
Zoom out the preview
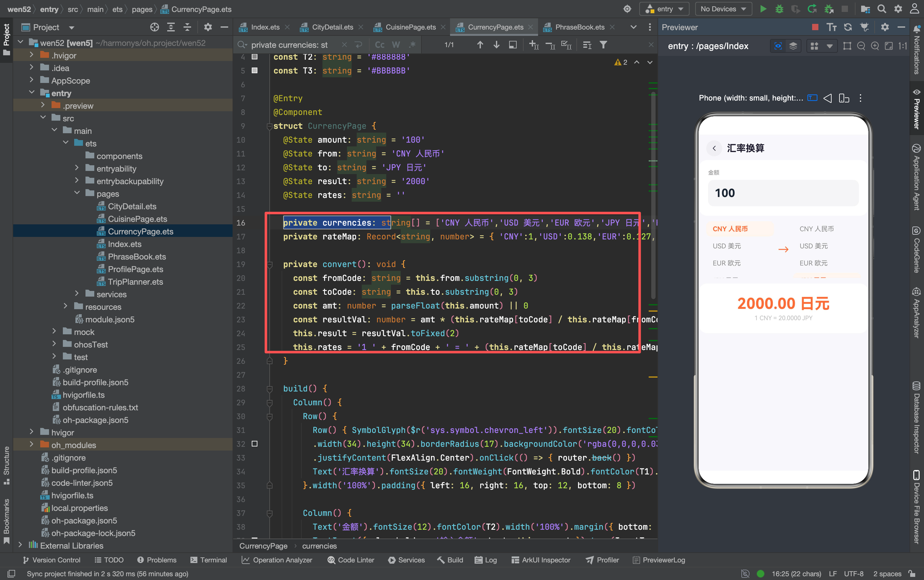click(861, 46)
